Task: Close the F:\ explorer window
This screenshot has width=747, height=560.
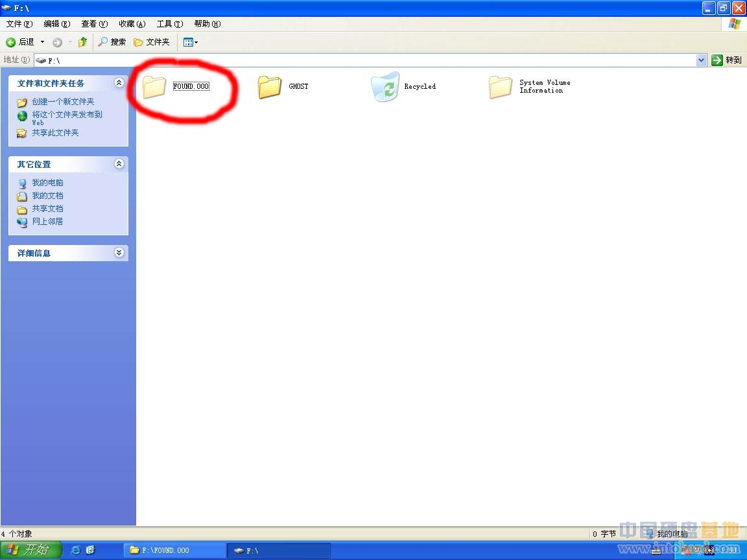Action: [x=739, y=8]
